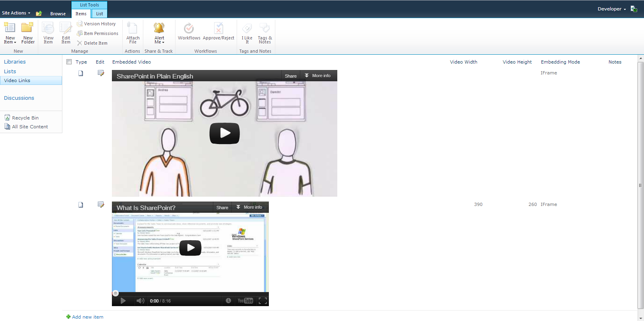Open Tags & Notes
The image size is (644, 321).
click(x=265, y=33)
